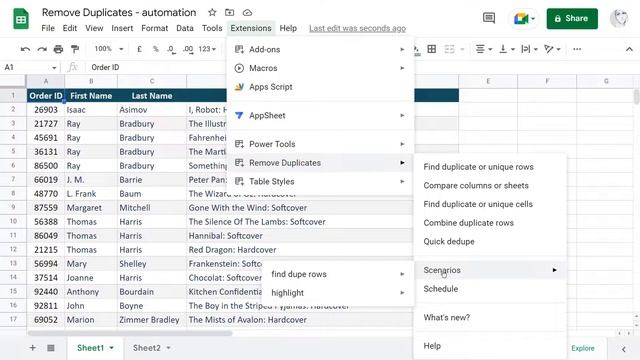Screen dimensions: 640x360
Task: Open the 123 number format dropdown
Action: 207,49
